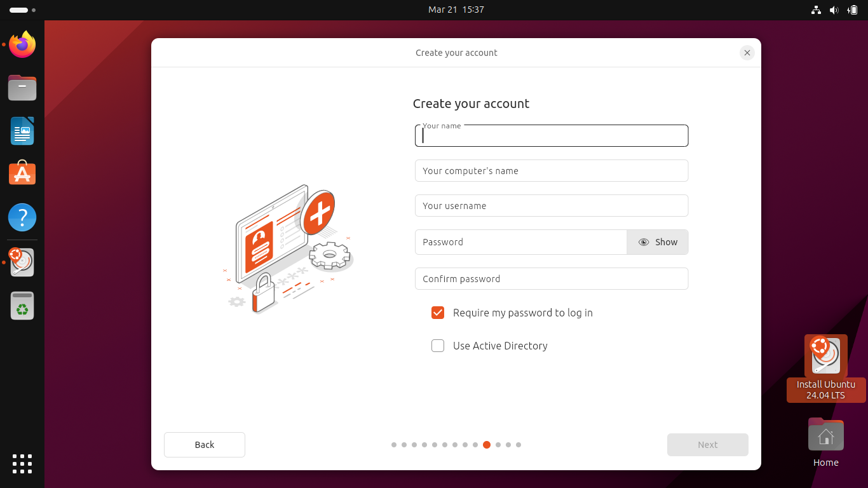The image size is (868, 488).
Task: Open the system status menu
Action: (834, 10)
